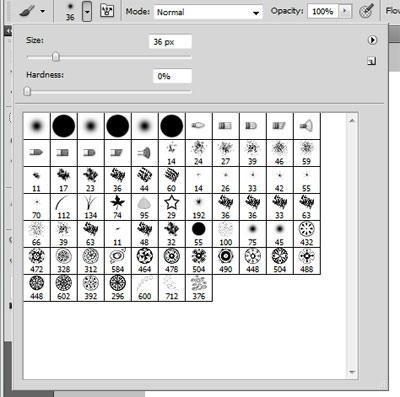This screenshot has height=397, width=400.
Task: Pick the star brush labeled 42
Action: [280, 180]
